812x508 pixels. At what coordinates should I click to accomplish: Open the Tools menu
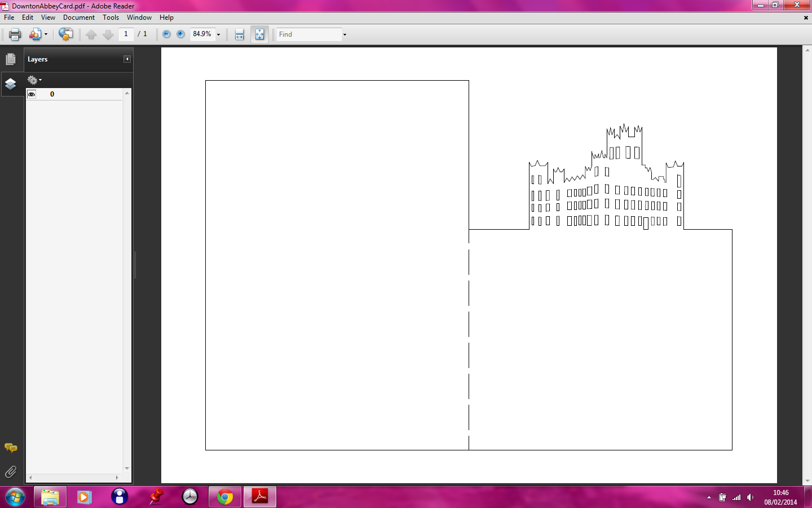click(x=111, y=17)
